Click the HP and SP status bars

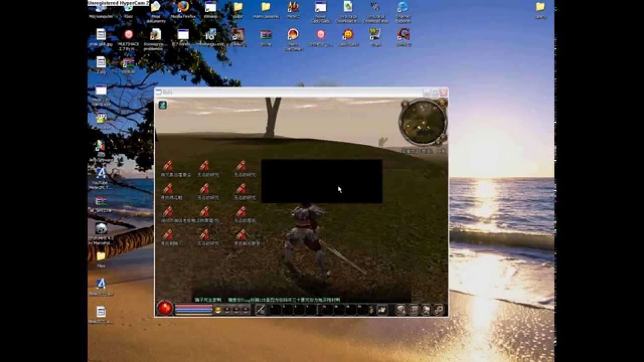coord(194,309)
